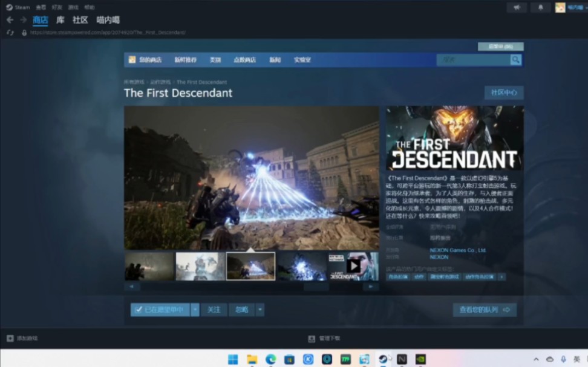Click the voice chat headset icon top right
This screenshot has height=367, width=588.
[x=517, y=7]
